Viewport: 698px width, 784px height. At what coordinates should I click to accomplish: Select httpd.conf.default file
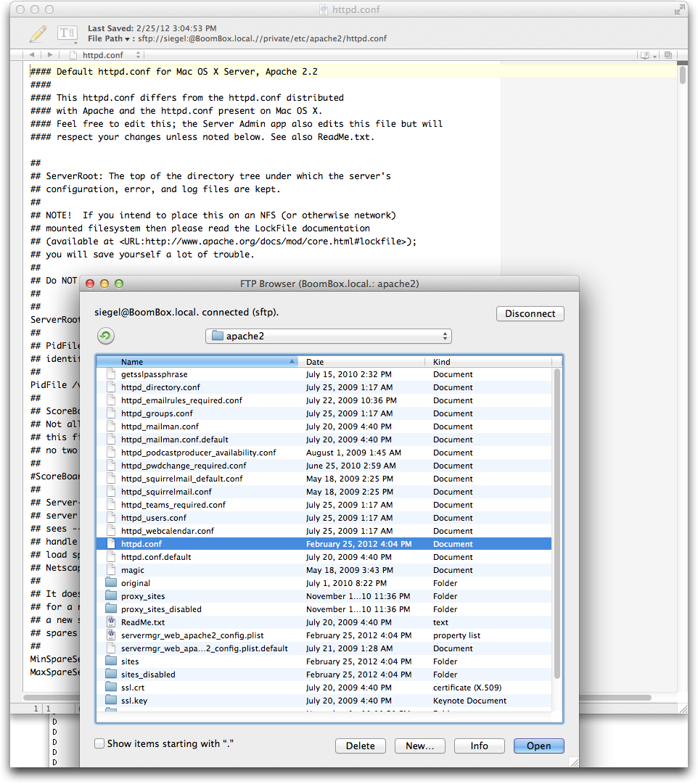tap(324, 556)
